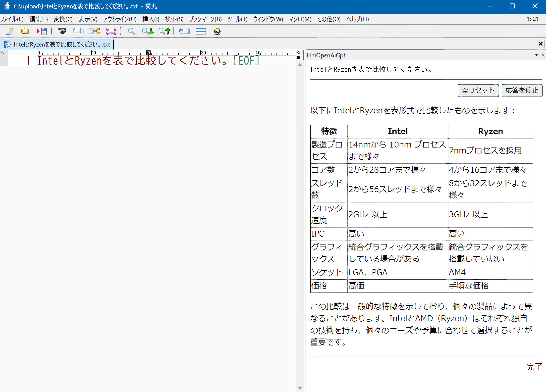Click the split window horizontal bars icon
Image resolution: width=546 pixels, height=392 pixels.
(x=201, y=31)
